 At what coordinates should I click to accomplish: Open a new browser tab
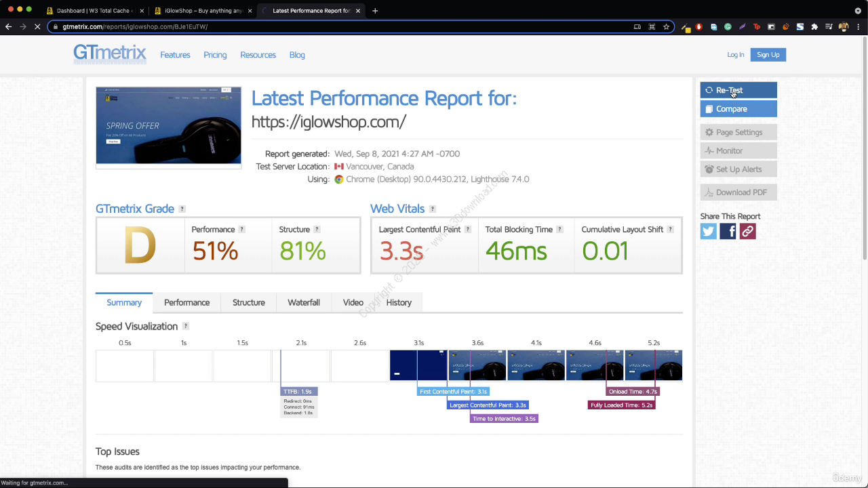[375, 11]
